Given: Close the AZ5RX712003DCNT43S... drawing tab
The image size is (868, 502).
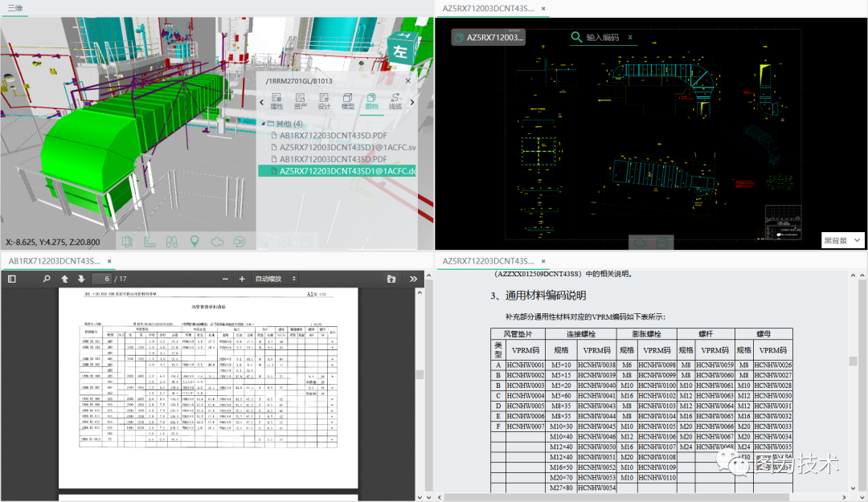Looking at the screenshot, I should (x=543, y=8).
